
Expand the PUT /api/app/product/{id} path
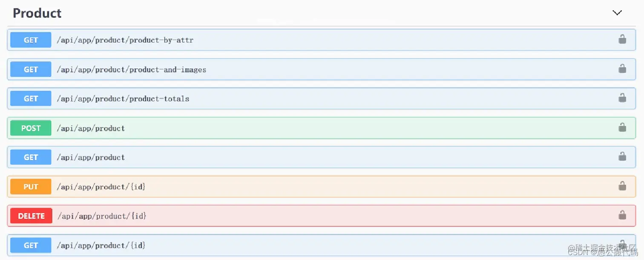[101, 187]
